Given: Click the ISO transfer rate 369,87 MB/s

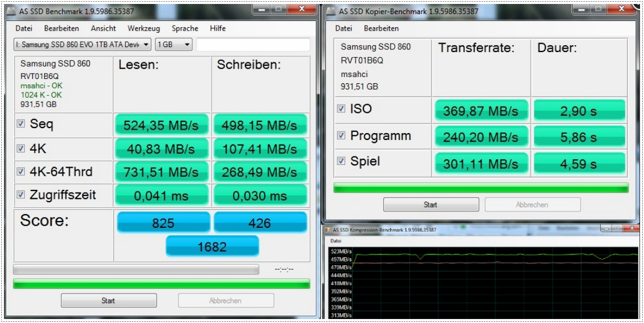Looking at the screenshot, I should pyautogui.click(x=481, y=110).
